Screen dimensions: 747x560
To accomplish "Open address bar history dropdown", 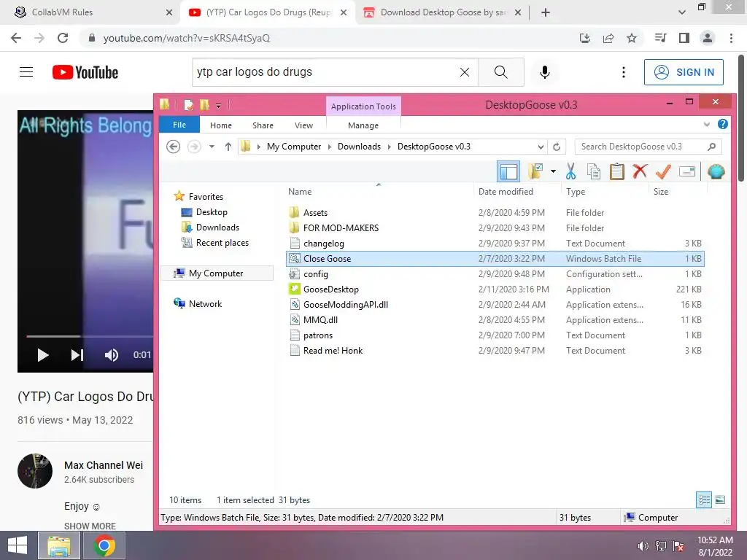I will 541,147.
